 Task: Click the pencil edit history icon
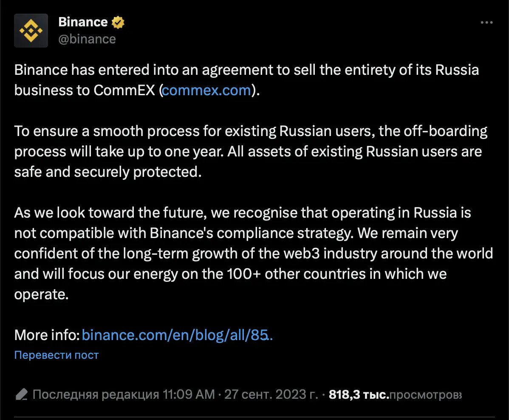pos(21,394)
